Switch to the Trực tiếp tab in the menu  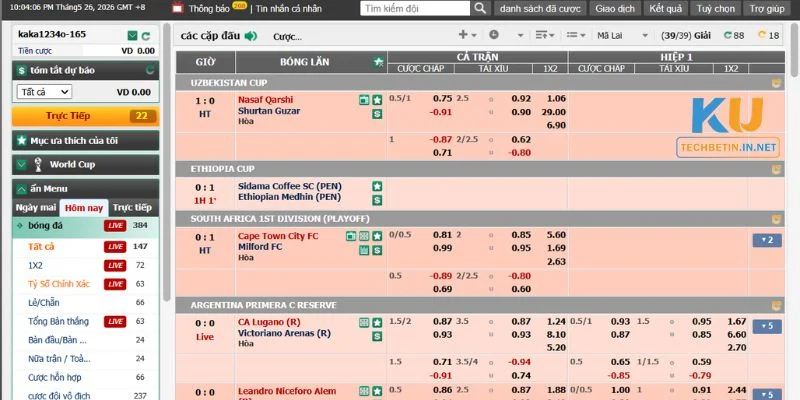coord(132,208)
